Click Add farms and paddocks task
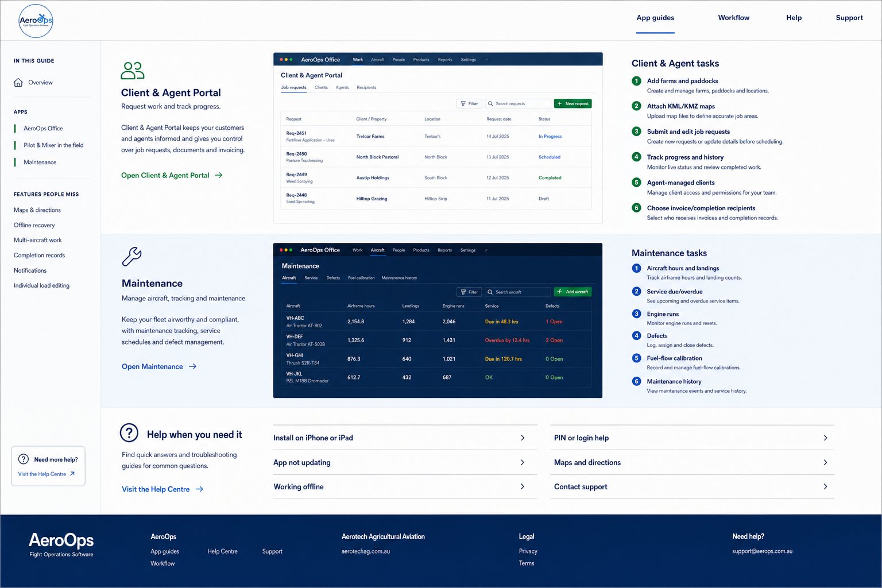Viewport: 882px width, 588px height. [x=682, y=81]
